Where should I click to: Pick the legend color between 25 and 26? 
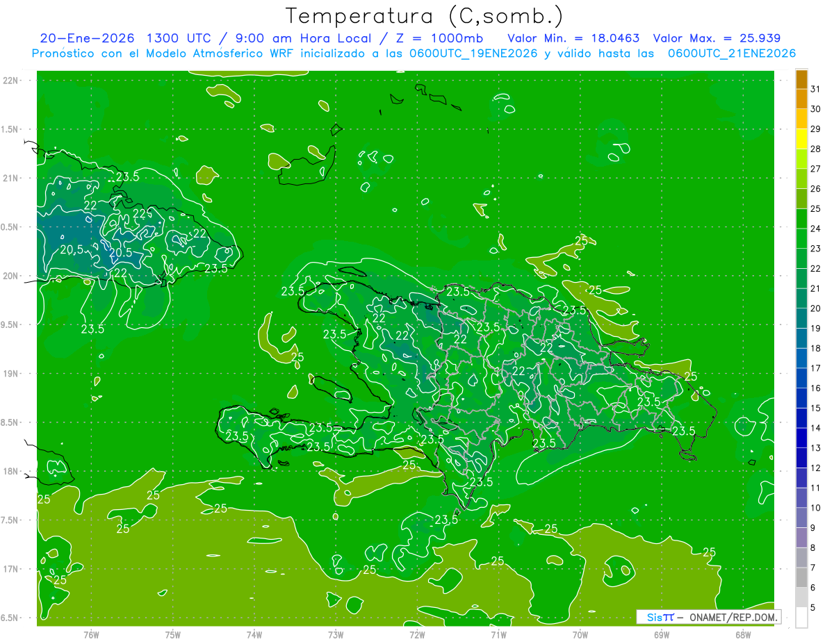tap(801, 199)
